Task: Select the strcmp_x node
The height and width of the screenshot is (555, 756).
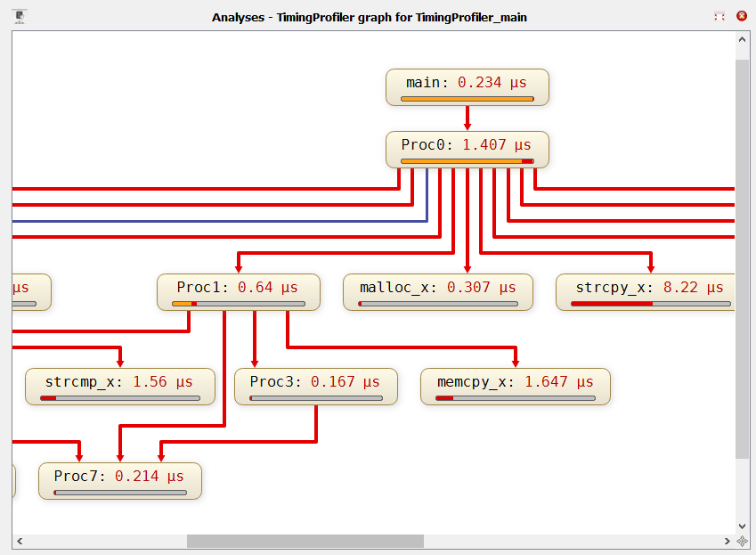Action: click(119, 386)
